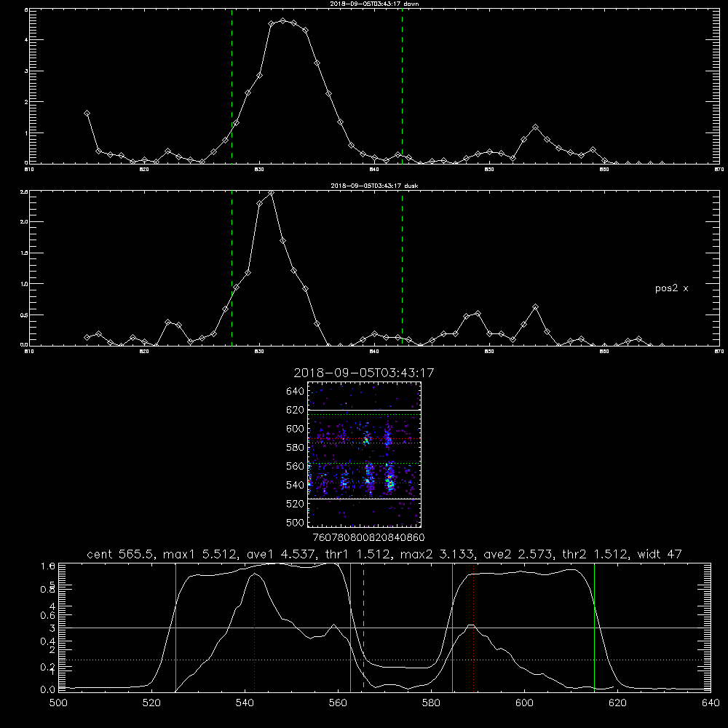This screenshot has height=728, width=728.
Task: Click the '580' x-axis label of bottom plot
Action: (x=431, y=703)
